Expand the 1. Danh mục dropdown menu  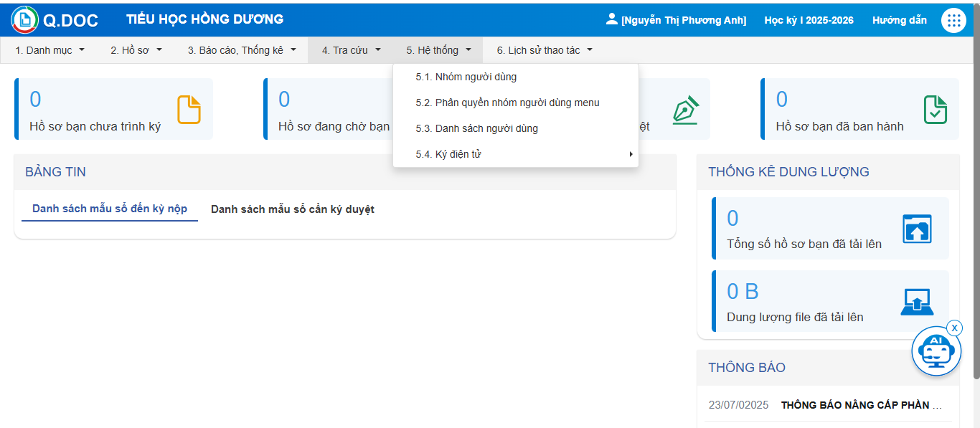(x=50, y=50)
